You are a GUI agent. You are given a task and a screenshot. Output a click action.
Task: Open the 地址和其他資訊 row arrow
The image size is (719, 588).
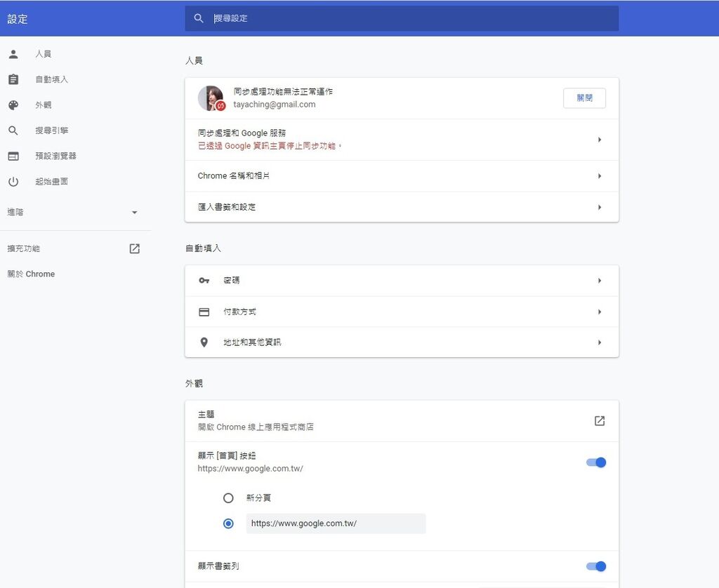tap(600, 342)
